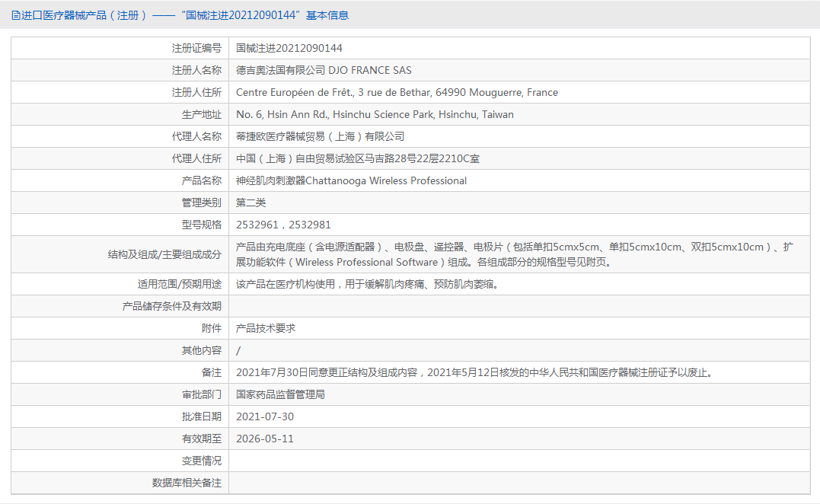The height and width of the screenshot is (504, 820).
Task: Select model numbers 2532961，2532981
Action: click(x=283, y=225)
